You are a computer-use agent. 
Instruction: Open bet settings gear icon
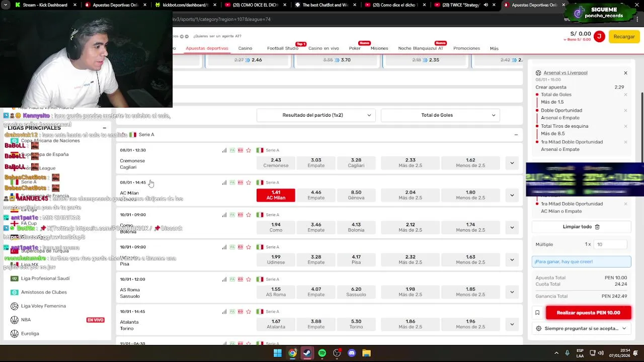click(539, 328)
